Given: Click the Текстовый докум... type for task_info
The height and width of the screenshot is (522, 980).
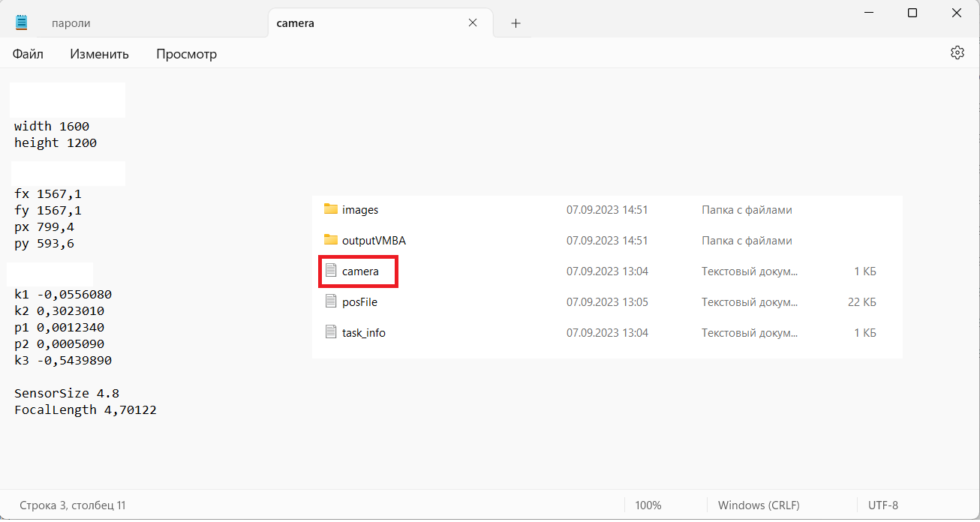Looking at the screenshot, I should [x=750, y=333].
